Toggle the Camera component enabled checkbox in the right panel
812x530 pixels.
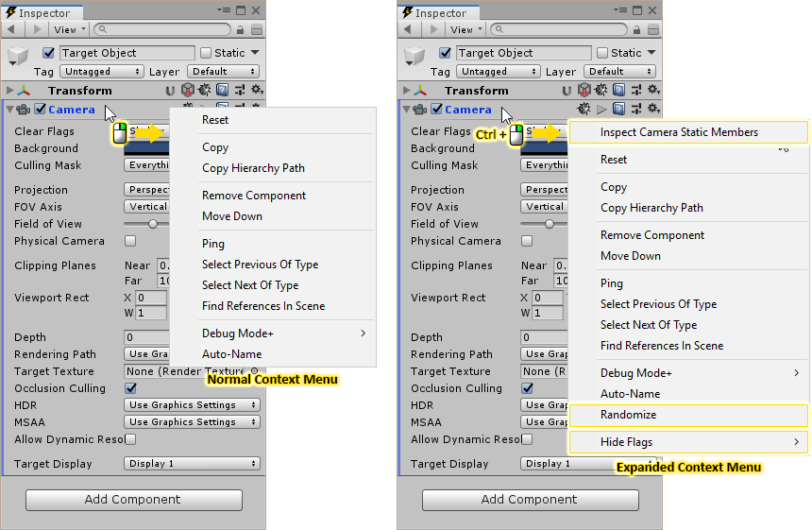(x=436, y=110)
